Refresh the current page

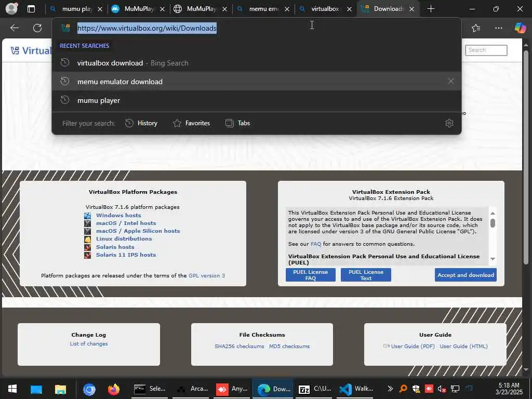[x=37, y=28]
